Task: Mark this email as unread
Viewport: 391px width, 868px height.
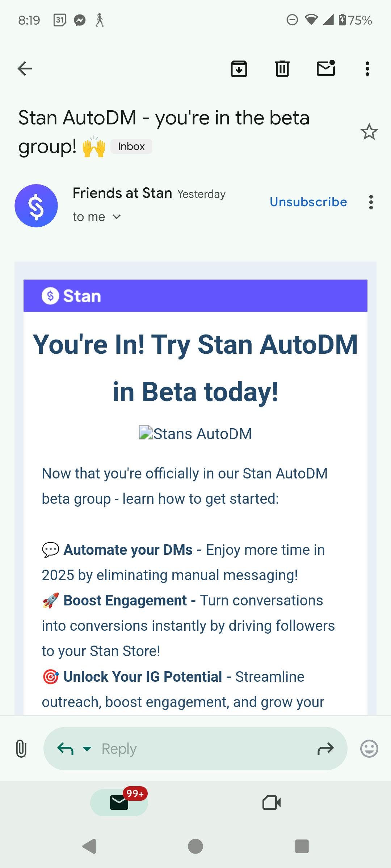Action: pyautogui.click(x=326, y=68)
